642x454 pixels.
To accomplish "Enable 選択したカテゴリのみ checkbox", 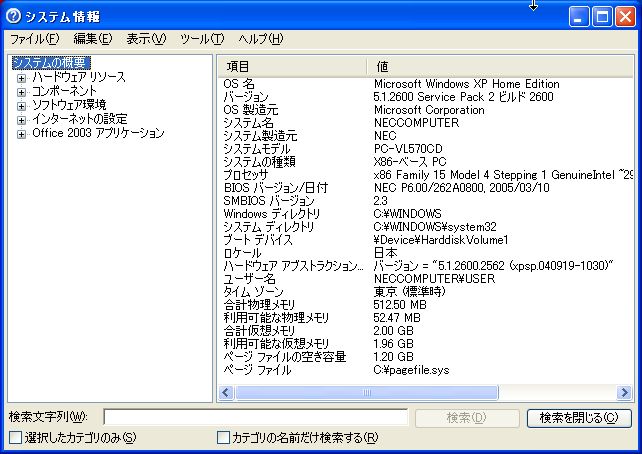I will click(15, 438).
